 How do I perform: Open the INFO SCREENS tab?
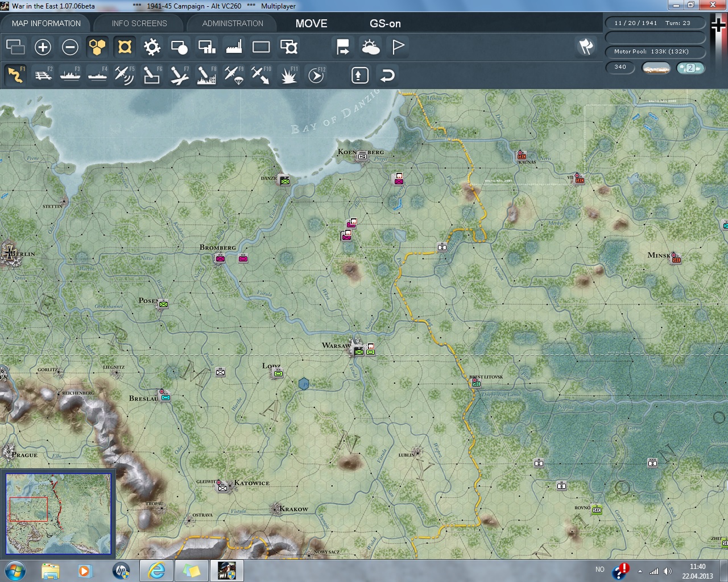139,23
